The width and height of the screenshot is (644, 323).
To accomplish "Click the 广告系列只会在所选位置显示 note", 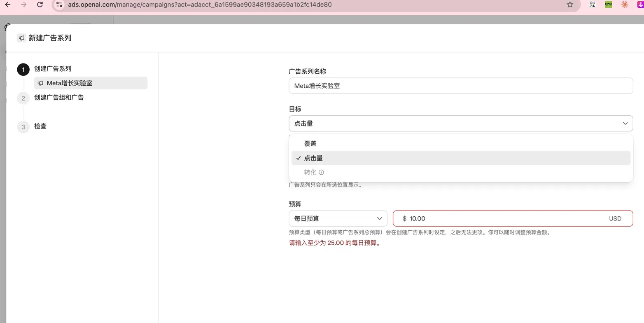I will point(326,185).
